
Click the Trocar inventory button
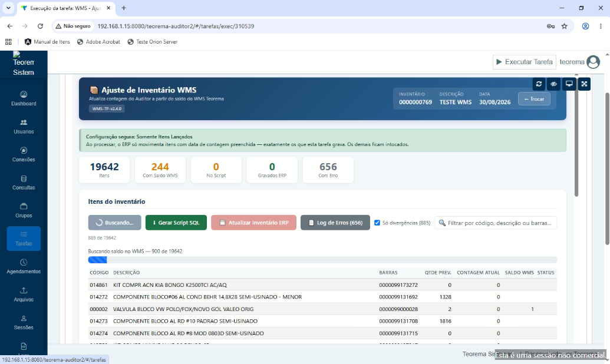click(x=534, y=99)
